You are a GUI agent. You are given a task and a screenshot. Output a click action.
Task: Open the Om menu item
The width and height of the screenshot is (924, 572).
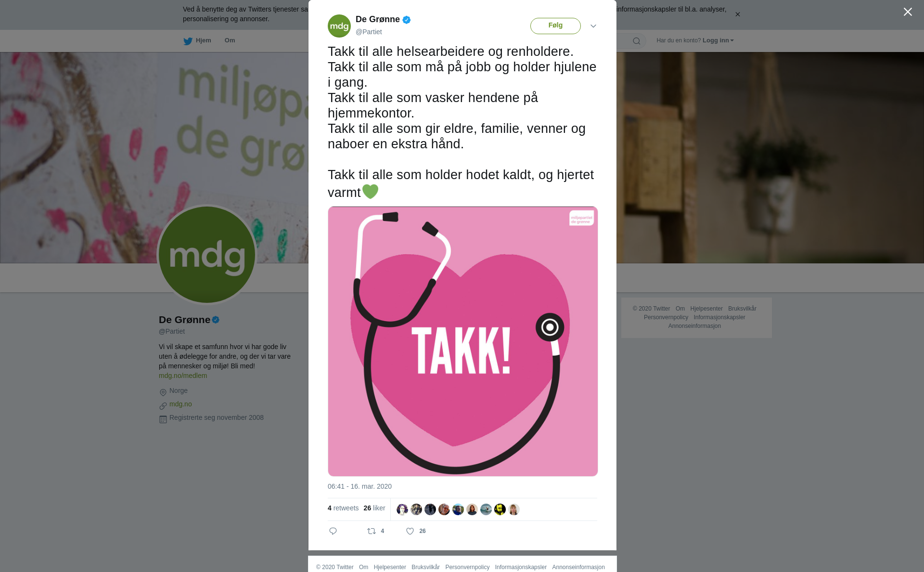click(230, 40)
